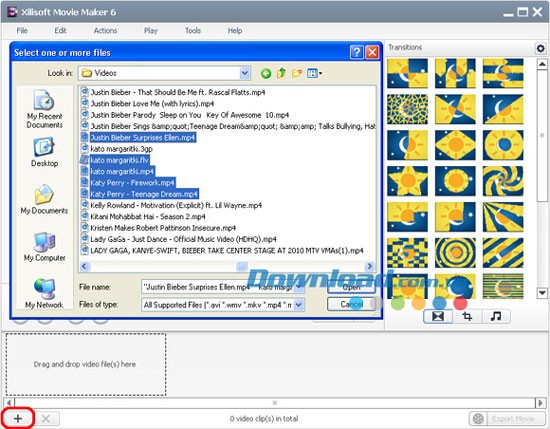Select the star-shaped transition thumbnail
The width and height of the screenshot is (550, 429).
coord(408,181)
